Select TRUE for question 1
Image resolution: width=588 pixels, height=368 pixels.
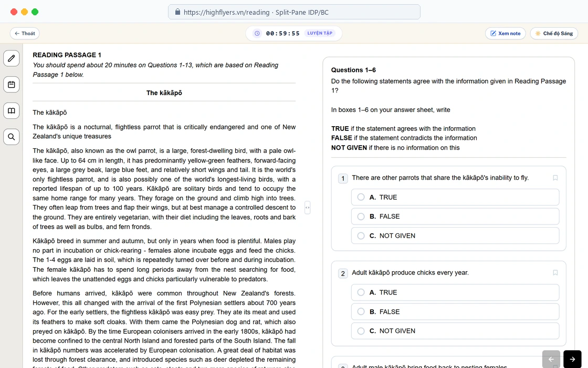point(455,197)
